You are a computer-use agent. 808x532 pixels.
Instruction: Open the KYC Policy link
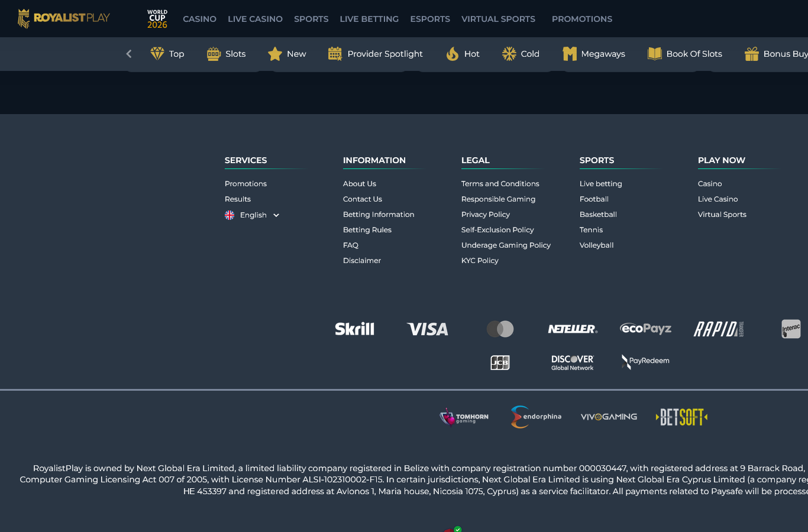pos(480,261)
